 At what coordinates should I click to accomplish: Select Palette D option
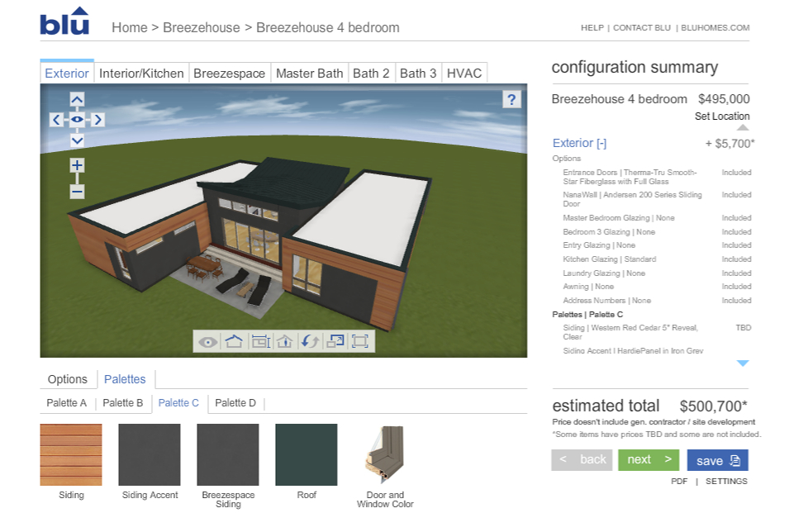click(x=235, y=403)
